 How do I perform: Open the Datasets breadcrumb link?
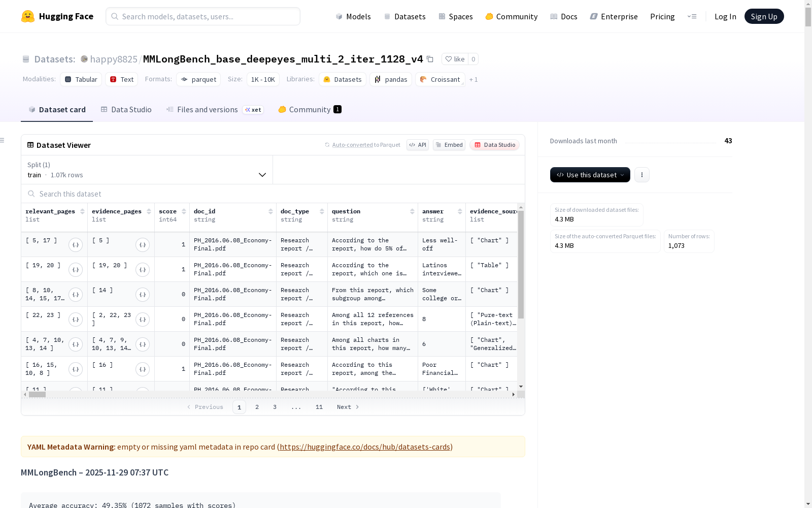(x=54, y=59)
